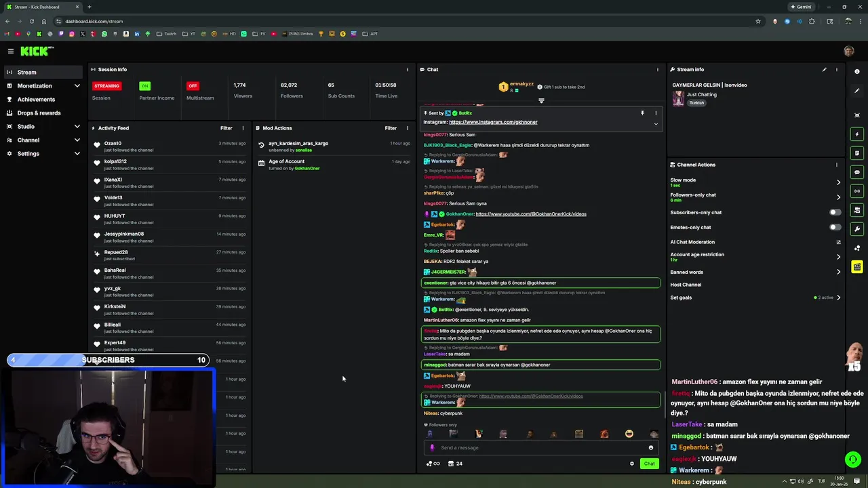Open Mod Actions three-dot menu

(x=408, y=128)
